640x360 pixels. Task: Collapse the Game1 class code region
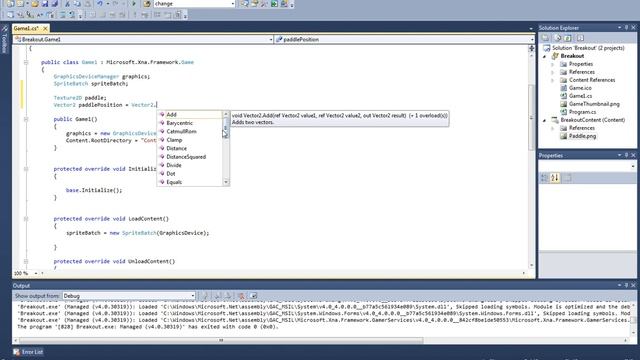pos(26,62)
